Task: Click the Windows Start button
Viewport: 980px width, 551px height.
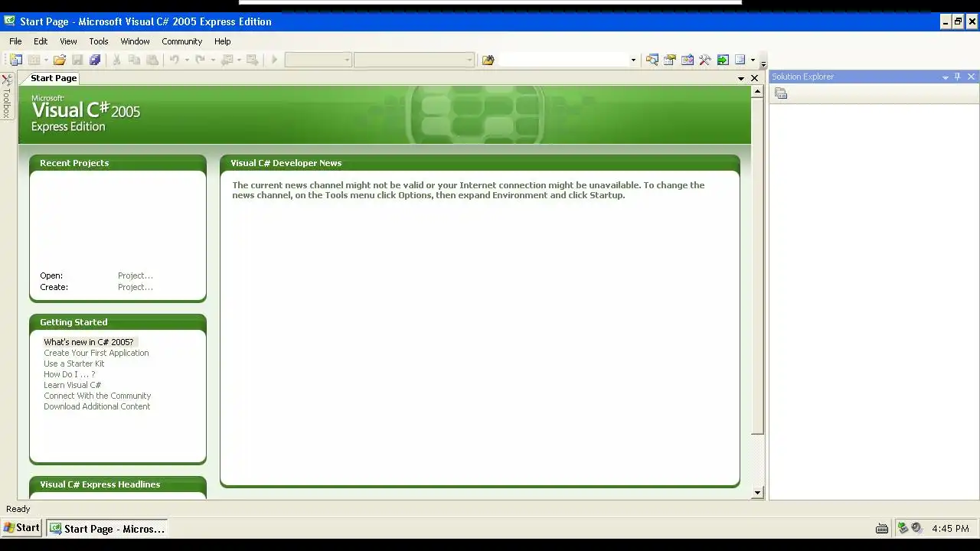Action: (21, 528)
